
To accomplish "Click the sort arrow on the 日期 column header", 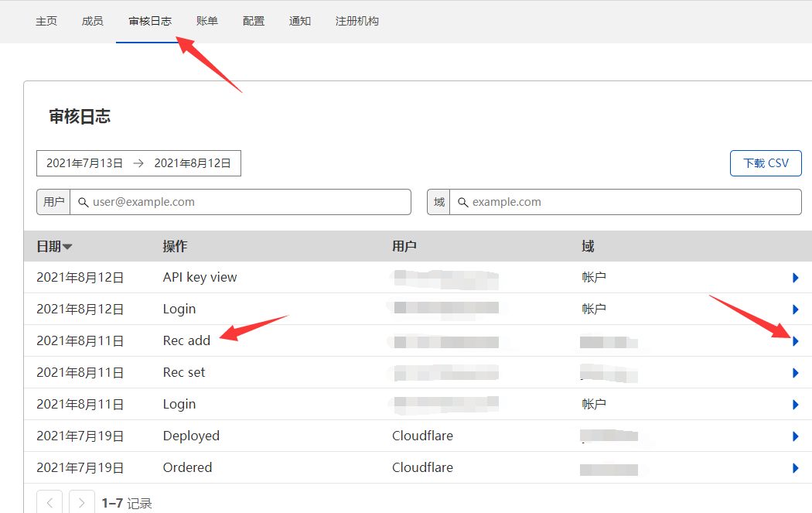I will pyautogui.click(x=68, y=246).
